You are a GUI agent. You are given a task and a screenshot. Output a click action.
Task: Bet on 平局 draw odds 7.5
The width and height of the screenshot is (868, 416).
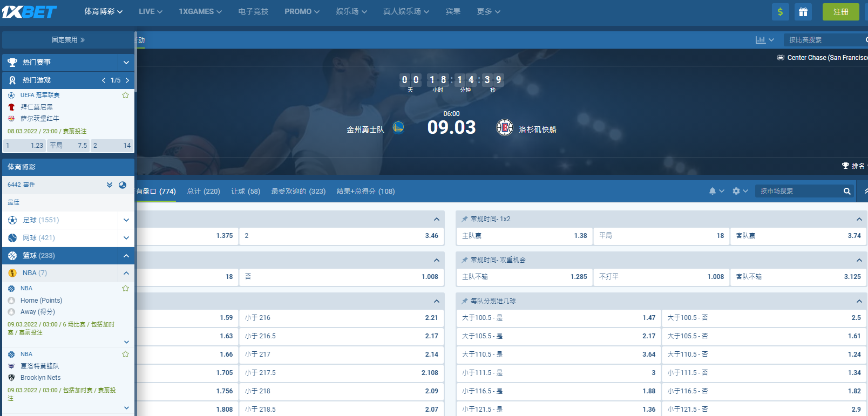pyautogui.click(x=68, y=145)
